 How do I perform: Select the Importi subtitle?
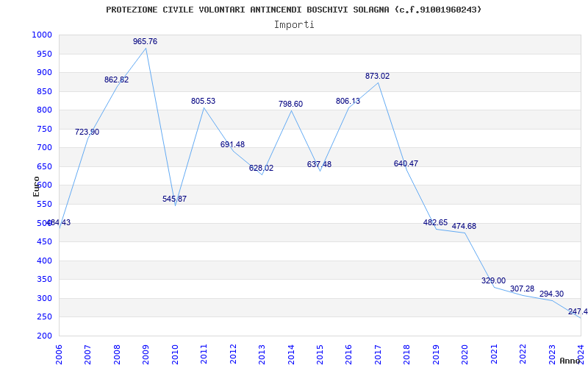pos(294,25)
